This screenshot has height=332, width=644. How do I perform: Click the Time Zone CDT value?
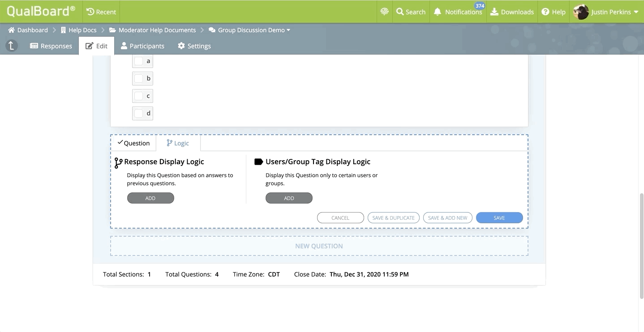pyautogui.click(x=274, y=274)
